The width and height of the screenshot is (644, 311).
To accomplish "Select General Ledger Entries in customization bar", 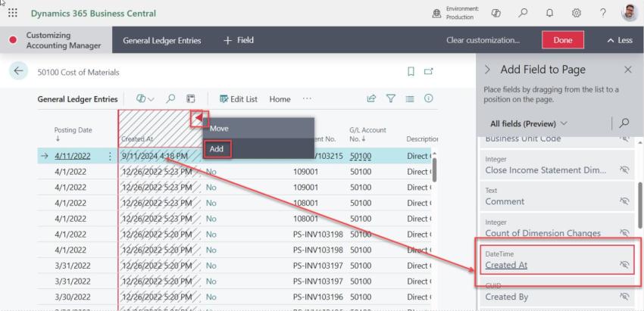I will (x=162, y=40).
